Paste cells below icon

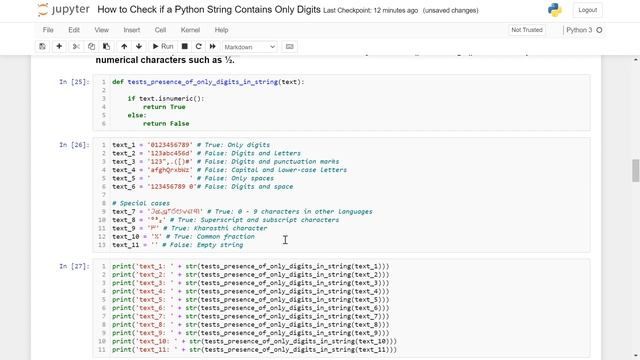pyautogui.click(x=106, y=47)
